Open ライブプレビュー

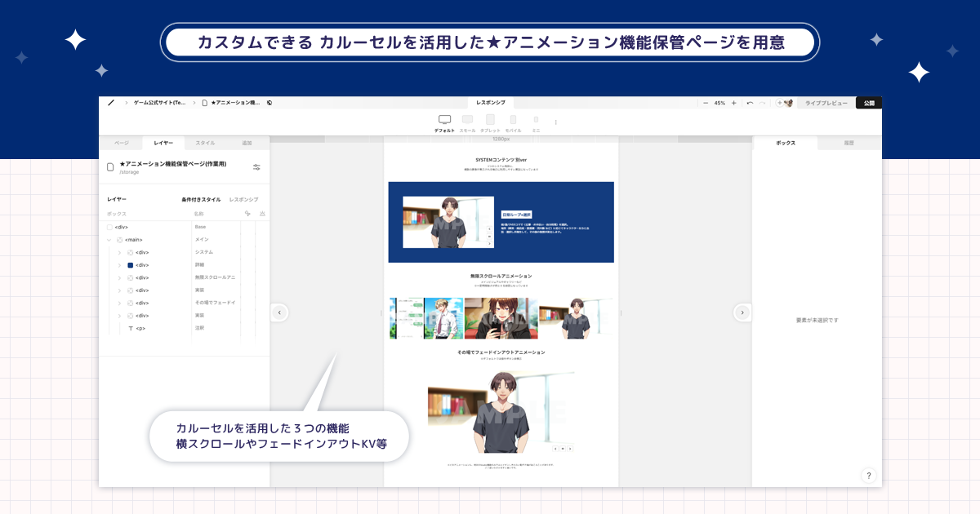click(826, 102)
